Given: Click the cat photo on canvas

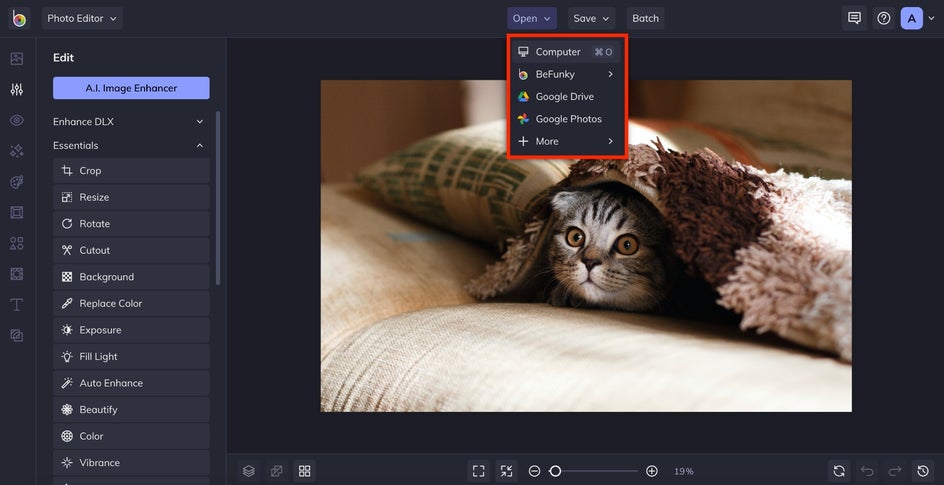Looking at the screenshot, I should click(586, 246).
